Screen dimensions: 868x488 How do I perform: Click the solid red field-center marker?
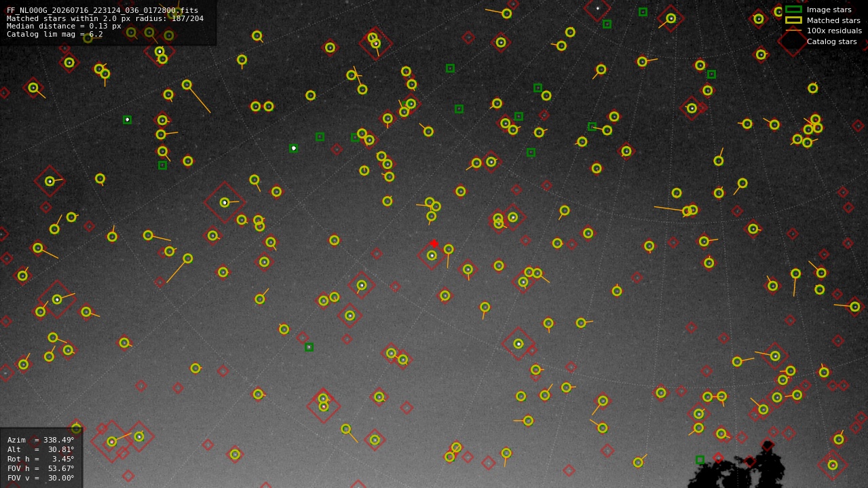(434, 244)
